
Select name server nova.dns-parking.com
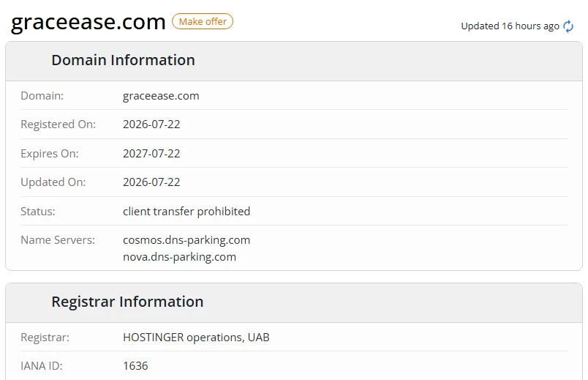[x=179, y=257]
